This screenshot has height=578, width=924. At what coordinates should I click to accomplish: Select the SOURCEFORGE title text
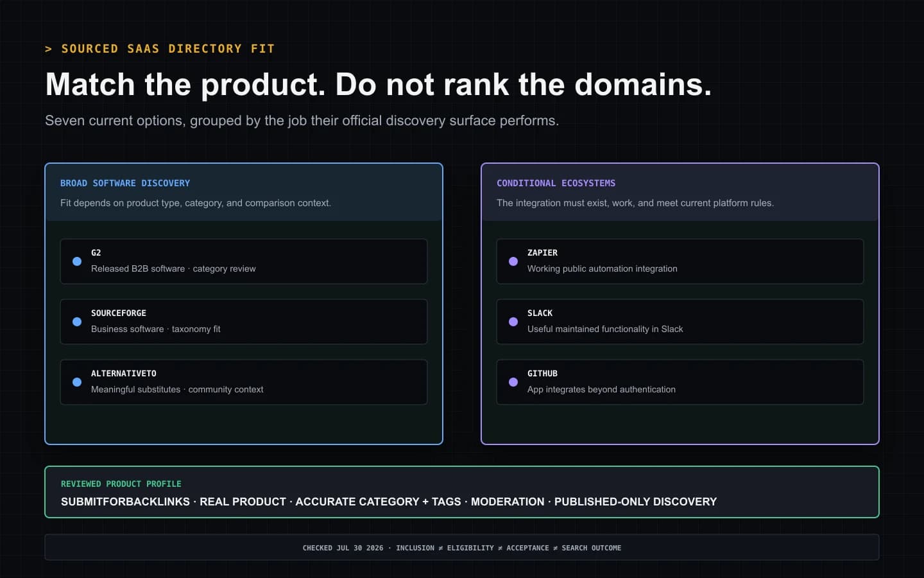pyautogui.click(x=119, y=313)
